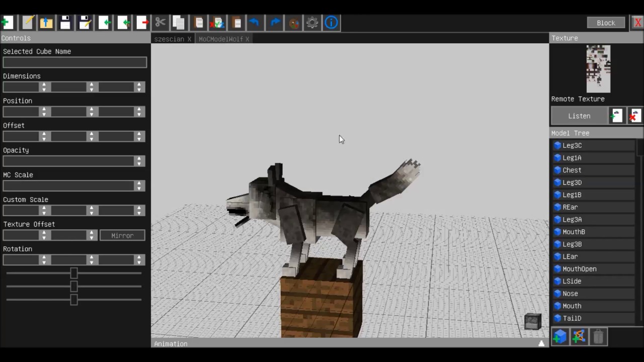The width and height of the screenshot is (644, 362).
Task: Switch to the szescian tab
Action: point(169,39)
